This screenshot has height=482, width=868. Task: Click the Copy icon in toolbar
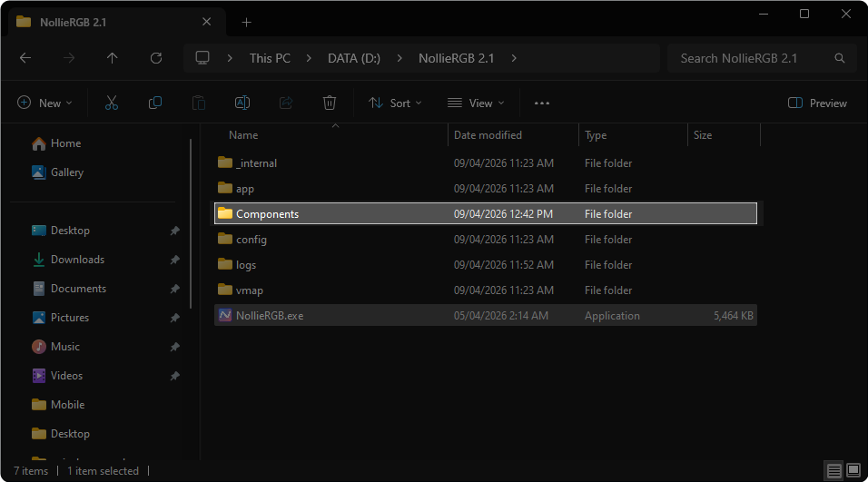click(155, 103)
